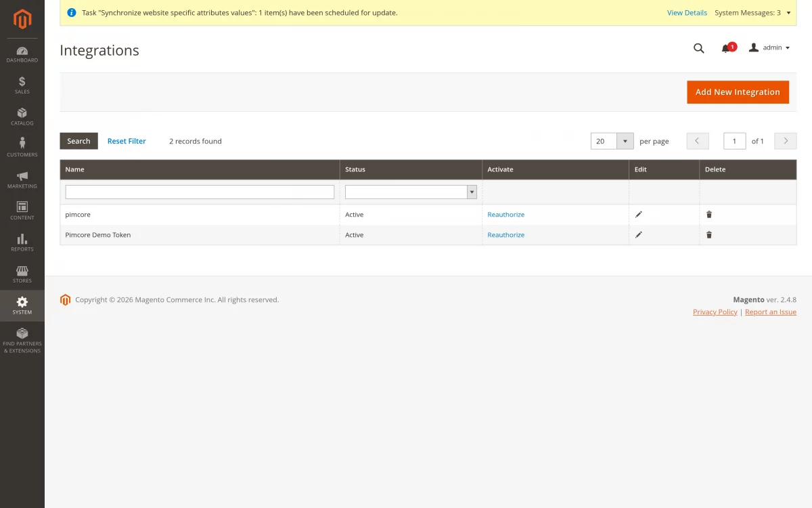Sort by the Name column header
Viewport: 812px width, 508px height.
pos(200,169)
